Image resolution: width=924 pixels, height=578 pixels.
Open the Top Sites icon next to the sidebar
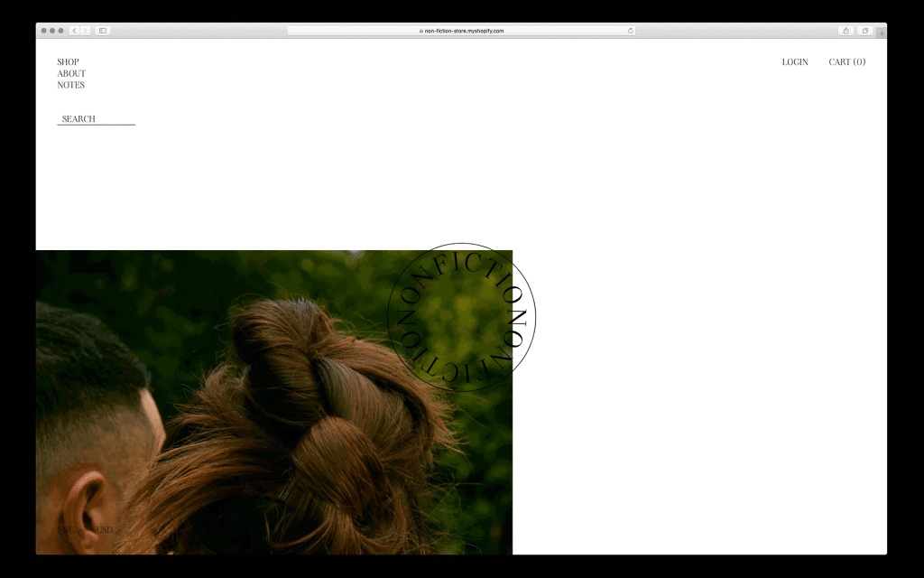(x=106, y=30)
